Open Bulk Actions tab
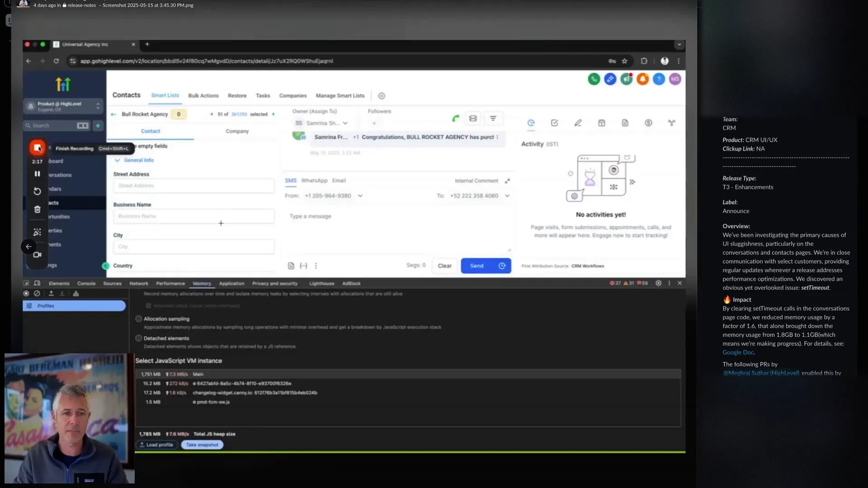This screenshot has height=488, width=868. pyautogui.click(x=203, y=96)
